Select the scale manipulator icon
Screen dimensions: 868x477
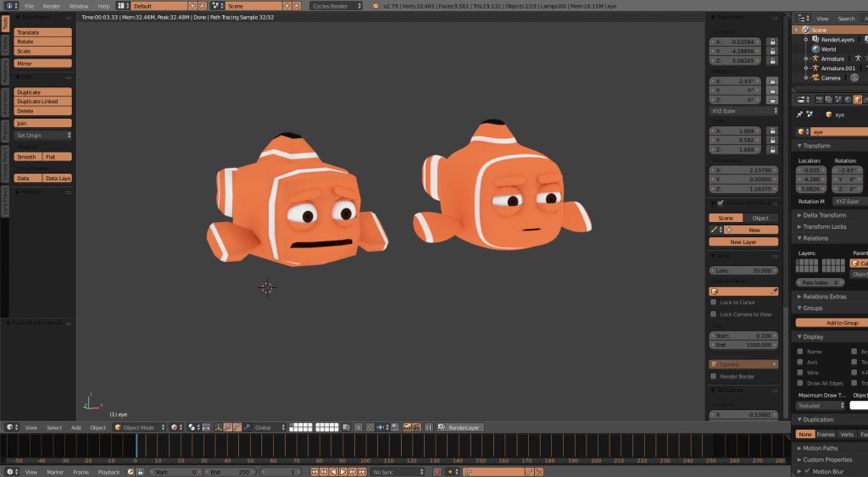(247, 427)
